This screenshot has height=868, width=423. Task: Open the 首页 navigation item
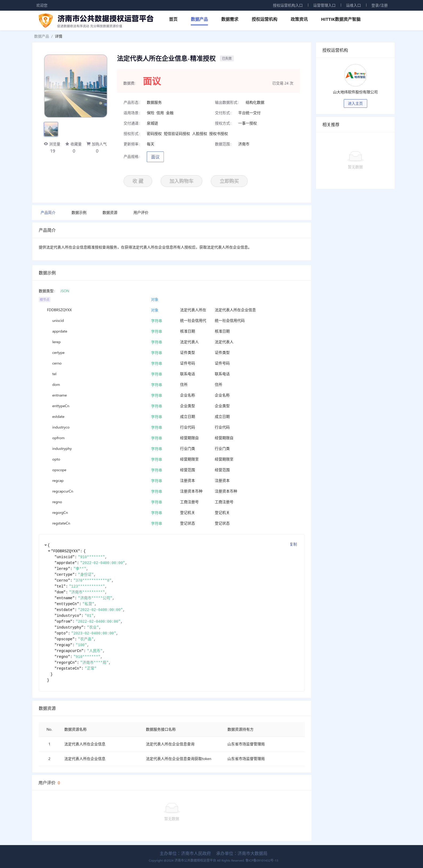click(x=173, y=19)
